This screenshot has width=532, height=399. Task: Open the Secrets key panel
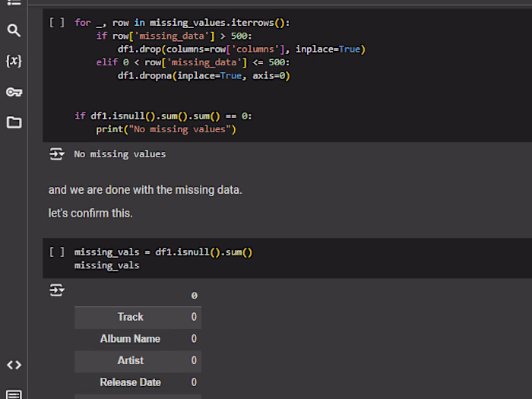pos(14,92)
